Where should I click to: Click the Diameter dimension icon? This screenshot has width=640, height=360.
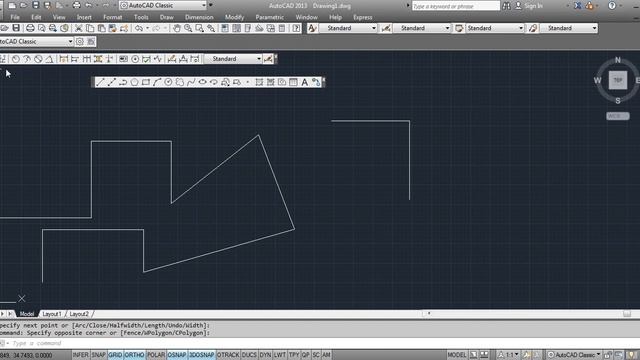(38, 59)
